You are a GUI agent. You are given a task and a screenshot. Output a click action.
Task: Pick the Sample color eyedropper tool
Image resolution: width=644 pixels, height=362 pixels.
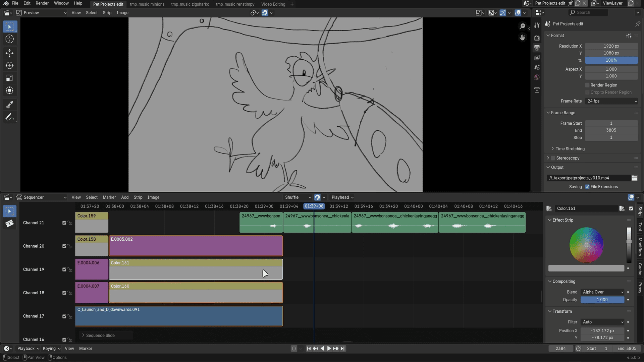pos(9,105)
